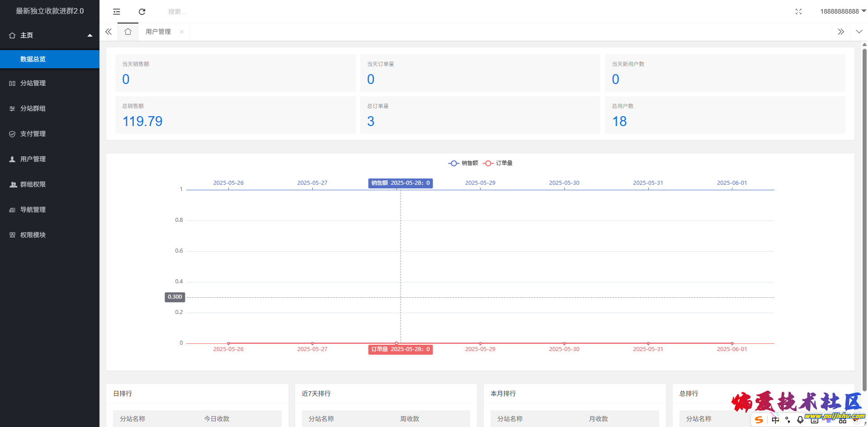Viewport: 868px width, 427px height.
Task: Open the home tab icon
Action: [128, 32]
